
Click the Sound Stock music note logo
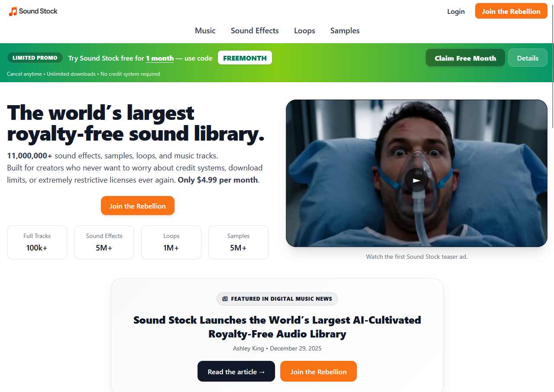pos(13,11)
